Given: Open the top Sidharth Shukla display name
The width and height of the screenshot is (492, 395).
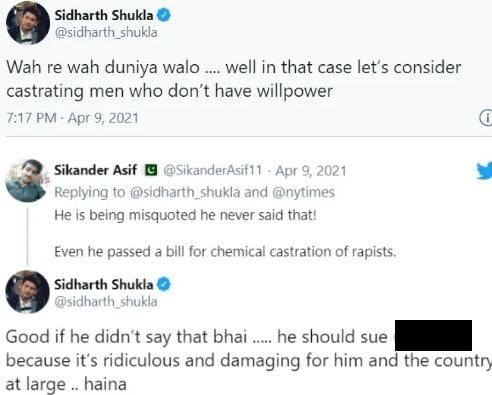Looking at the screenshot, I should [x=104, y=15].
